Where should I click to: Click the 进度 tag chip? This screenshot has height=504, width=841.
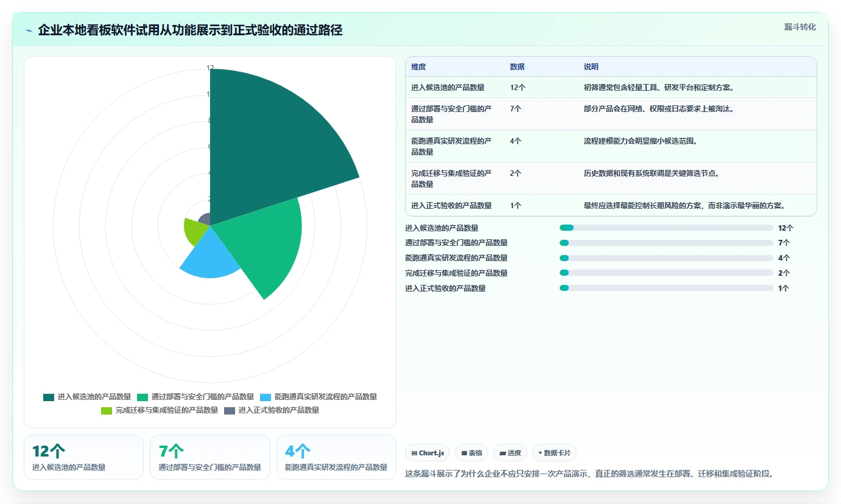tap(510, 453)
